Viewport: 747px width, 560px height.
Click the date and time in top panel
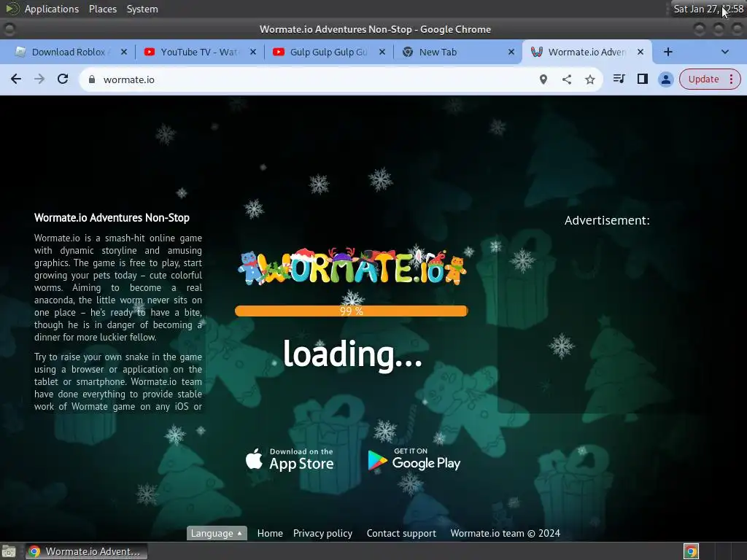tap(708, 9)
